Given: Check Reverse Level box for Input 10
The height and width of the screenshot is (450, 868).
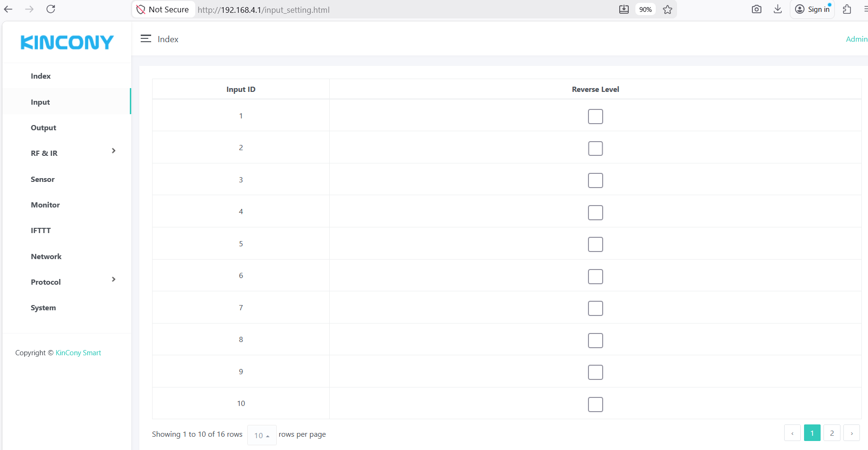Looking at the screenshot, I should click(595, 405).
